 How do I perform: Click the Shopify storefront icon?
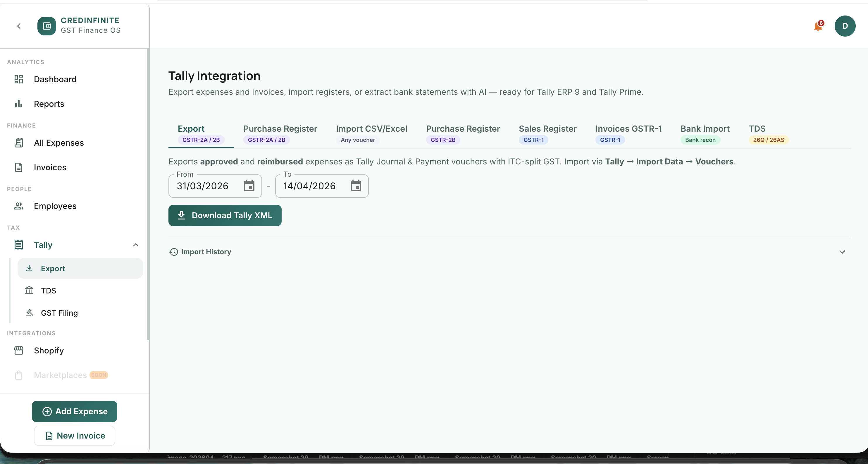click(18, 350)
